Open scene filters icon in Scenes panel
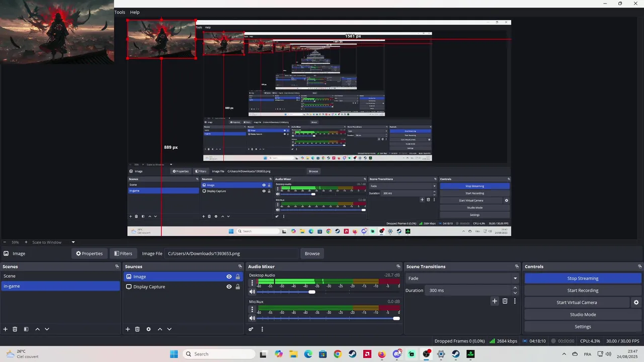 click(26, 329)
